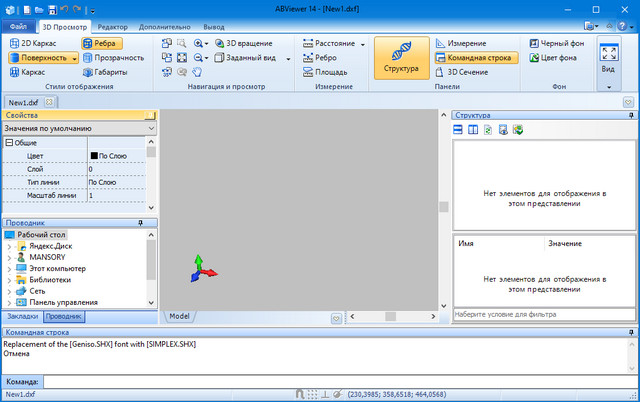Collapse the Общие properties group
640x402 pixels.
click(9, 143)
